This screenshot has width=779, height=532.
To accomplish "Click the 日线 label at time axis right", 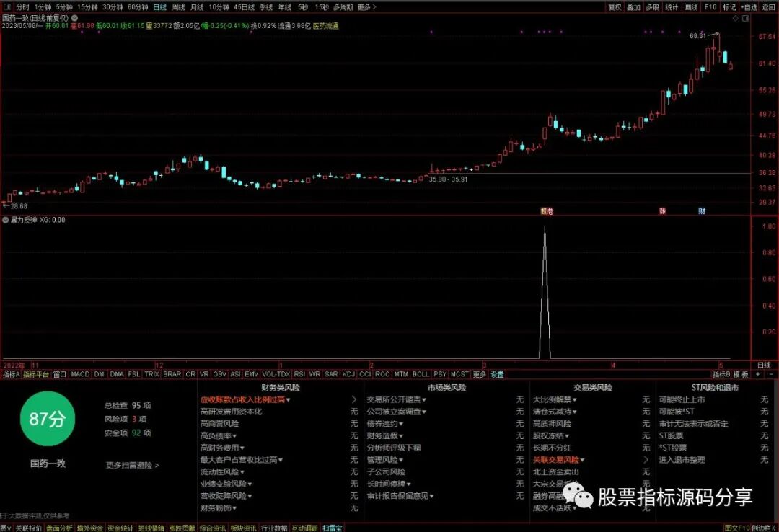I will click(x=764, y=365).
